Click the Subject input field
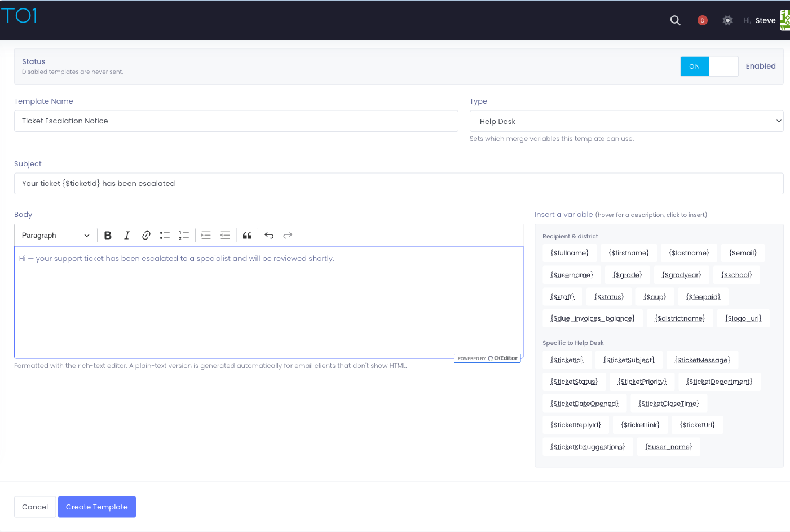790x532 pixels. tap(399, 184)
